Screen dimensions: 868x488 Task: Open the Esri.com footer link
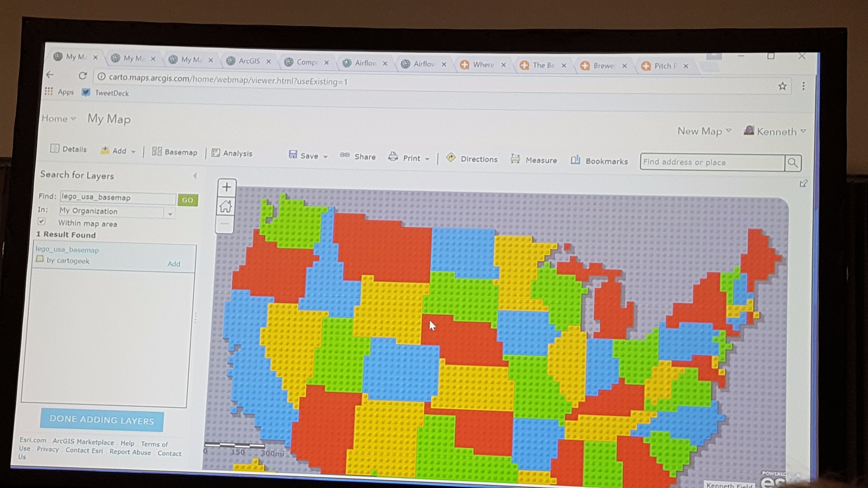pos(33,440)
